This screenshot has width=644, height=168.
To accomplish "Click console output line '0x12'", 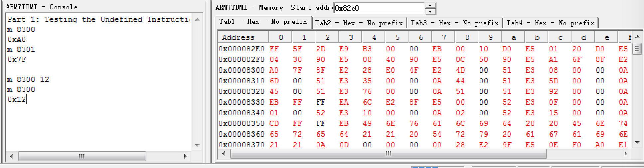I will coord(17,100).
